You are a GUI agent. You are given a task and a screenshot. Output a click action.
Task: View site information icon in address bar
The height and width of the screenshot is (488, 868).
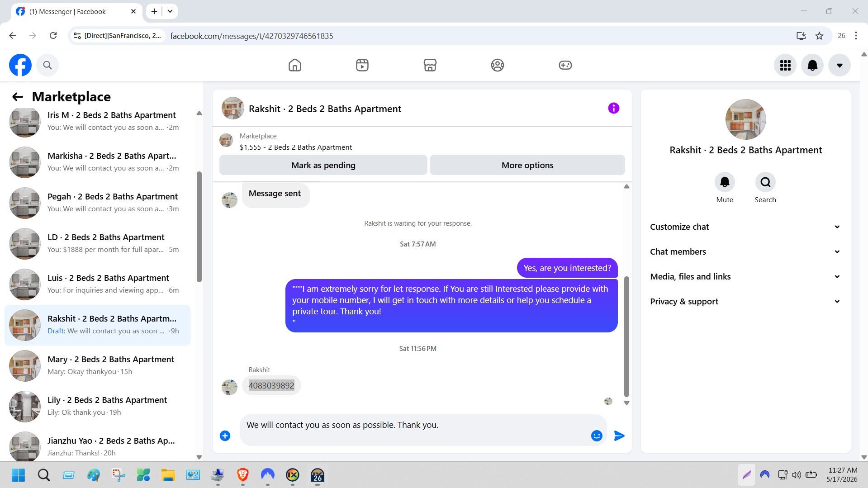point(77,36)
